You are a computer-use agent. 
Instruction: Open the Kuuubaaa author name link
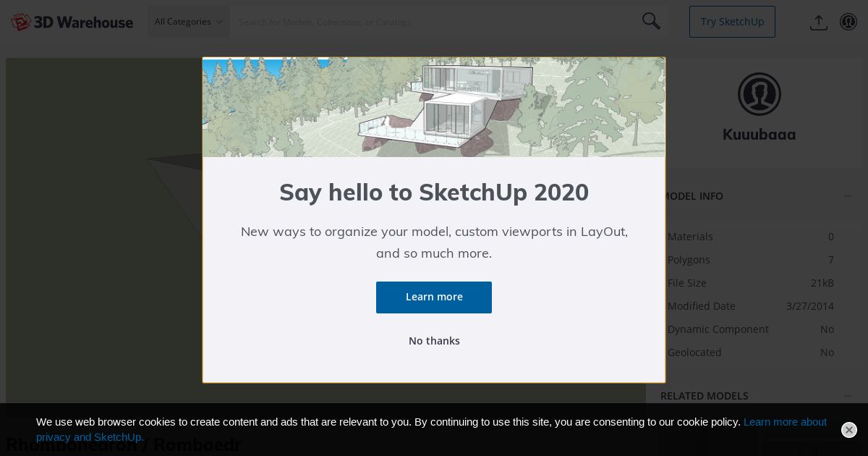(759, 135)
